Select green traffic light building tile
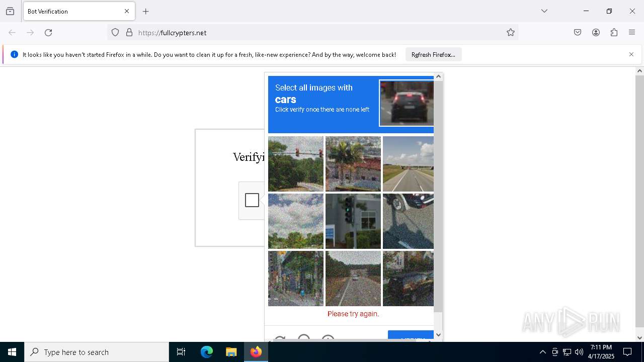Viewport: 644px width, 362px height. [x=353, y=221]
